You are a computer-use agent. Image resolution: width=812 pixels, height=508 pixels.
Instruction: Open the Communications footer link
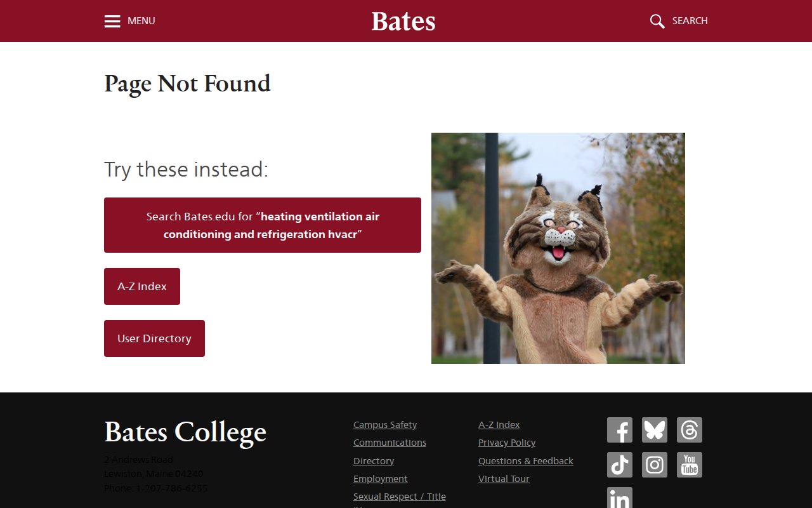(x=390, y=443)
